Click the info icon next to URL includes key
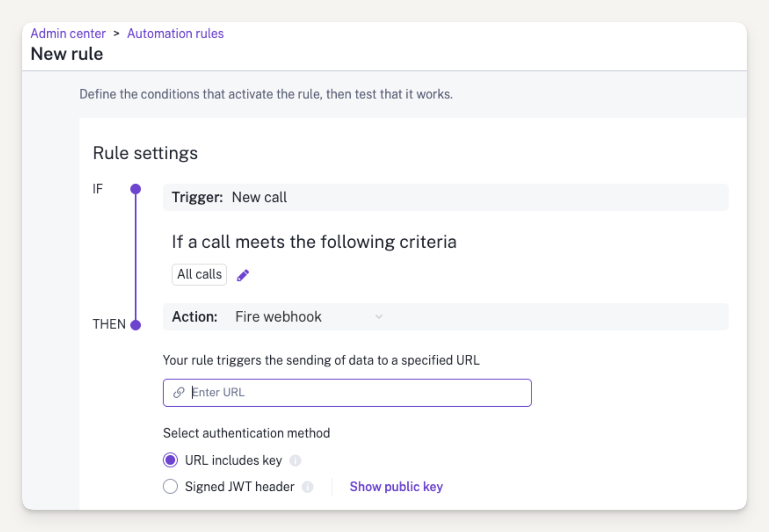Image resolution: width=769 pixels, height=532 pixels. point(295,461)
